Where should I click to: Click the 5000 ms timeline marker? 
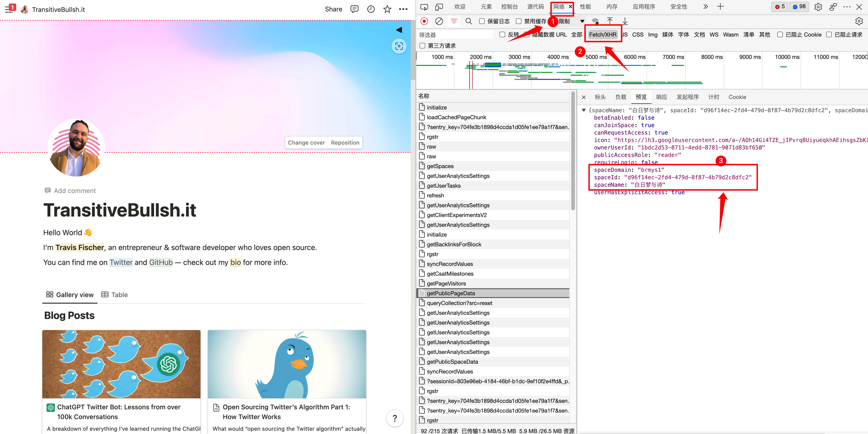[596, 57]
